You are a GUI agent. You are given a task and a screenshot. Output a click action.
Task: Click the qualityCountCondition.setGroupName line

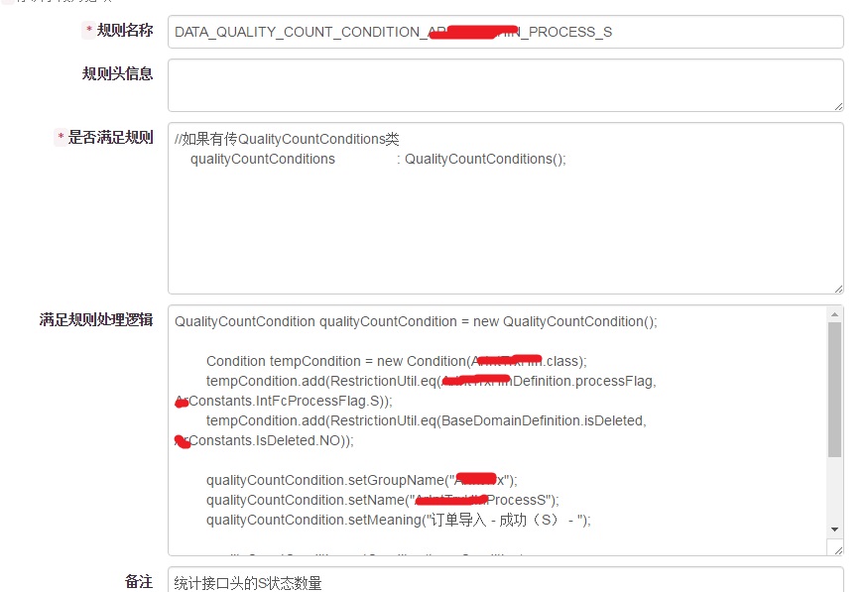(362, 480)
